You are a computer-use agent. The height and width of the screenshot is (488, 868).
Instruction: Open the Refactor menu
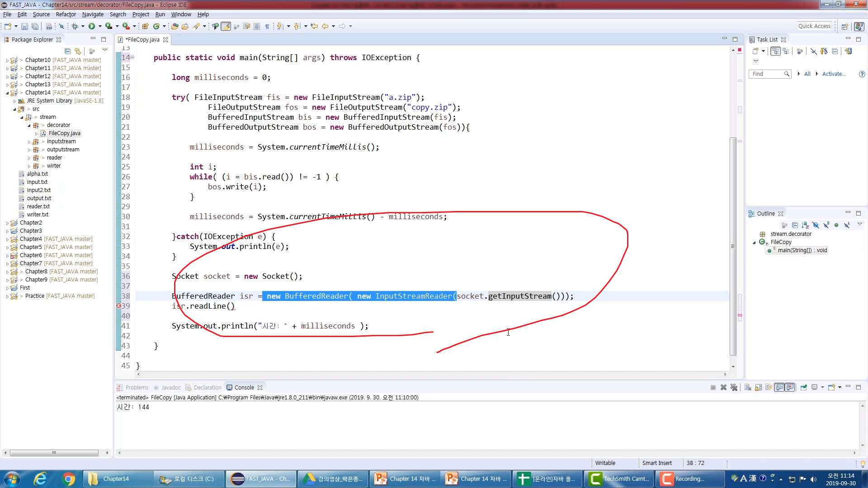pyautogui.click(x=66, y=14)
